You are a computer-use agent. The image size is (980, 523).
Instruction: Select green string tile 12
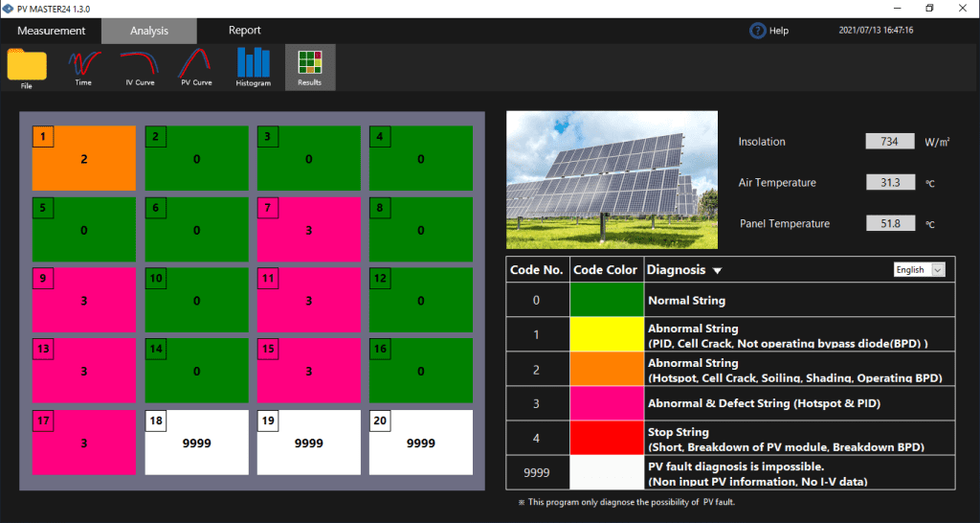click(421, 300)
